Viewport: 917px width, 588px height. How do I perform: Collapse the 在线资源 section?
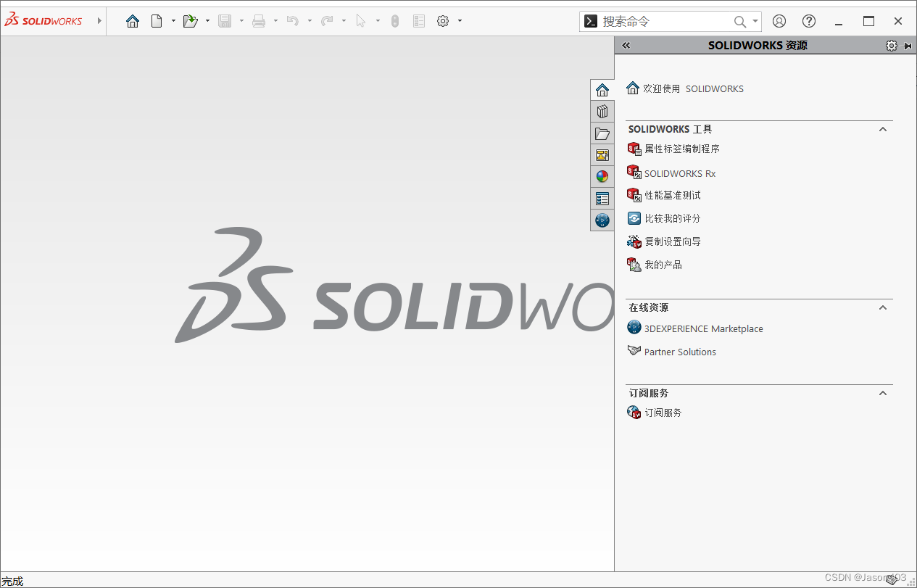point(882,307)
